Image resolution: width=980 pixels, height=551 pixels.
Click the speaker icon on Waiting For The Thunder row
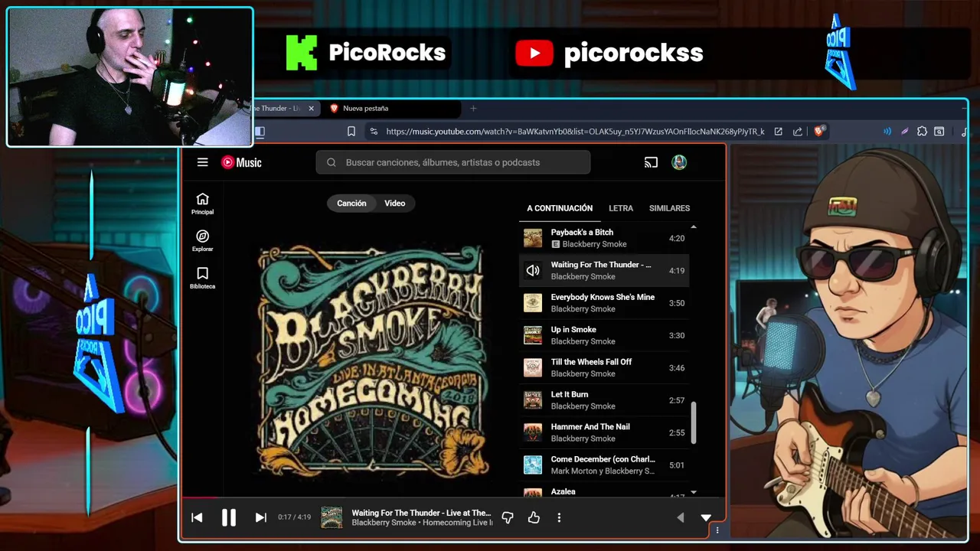point(533,270)
